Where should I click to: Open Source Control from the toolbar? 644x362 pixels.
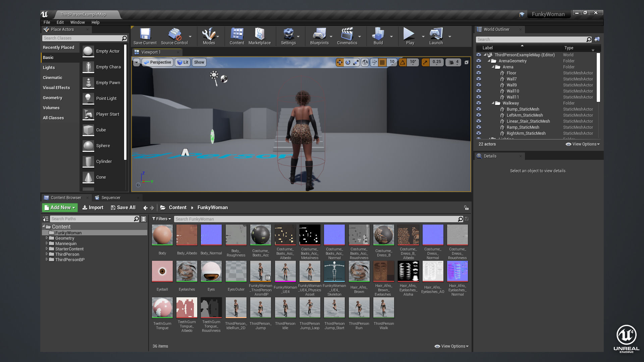pyautogui.click(x=174, y=36)
